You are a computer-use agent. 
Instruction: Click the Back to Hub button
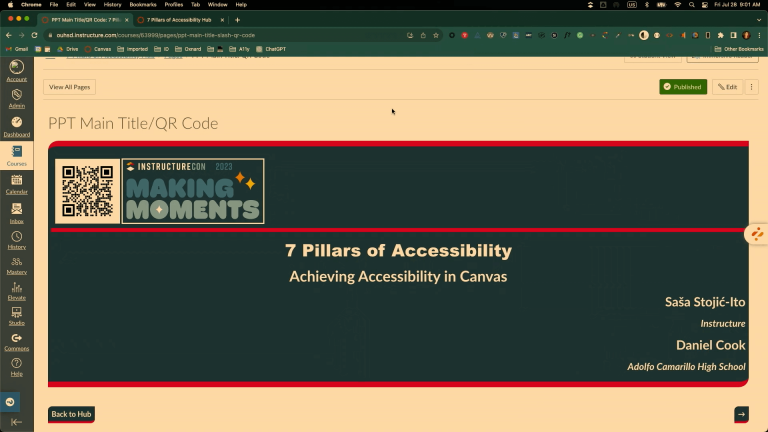coord(71,414)
